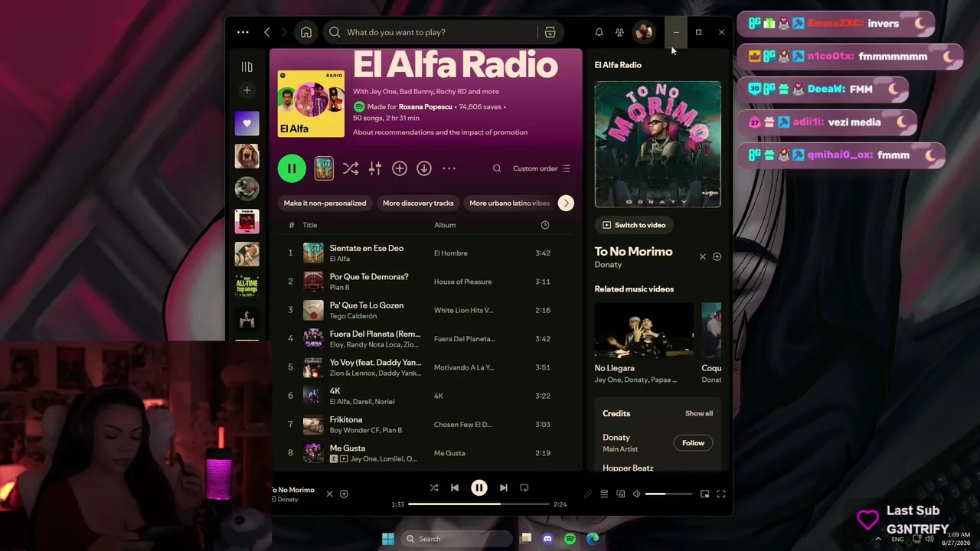
Task: Toggle shuffle beside the green pause button
Action: tap(351, 168)
